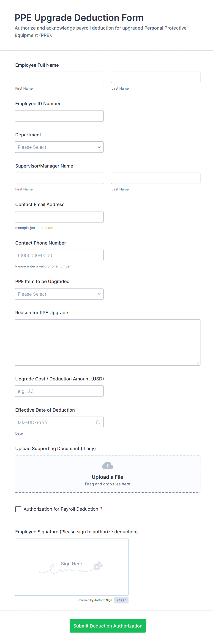This screenshot has width=213, height=644.
Task: Click the employee Last Name field
Action: click(155, 77)
